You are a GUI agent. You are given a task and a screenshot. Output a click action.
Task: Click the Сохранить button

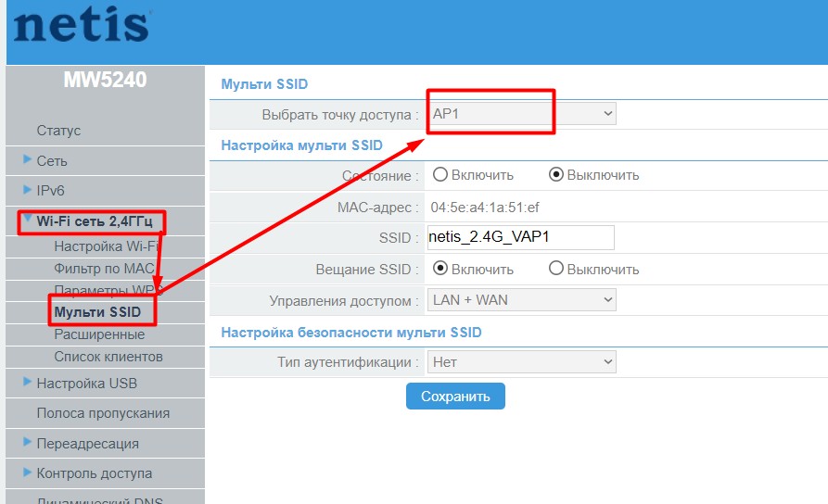coord(455,397)
